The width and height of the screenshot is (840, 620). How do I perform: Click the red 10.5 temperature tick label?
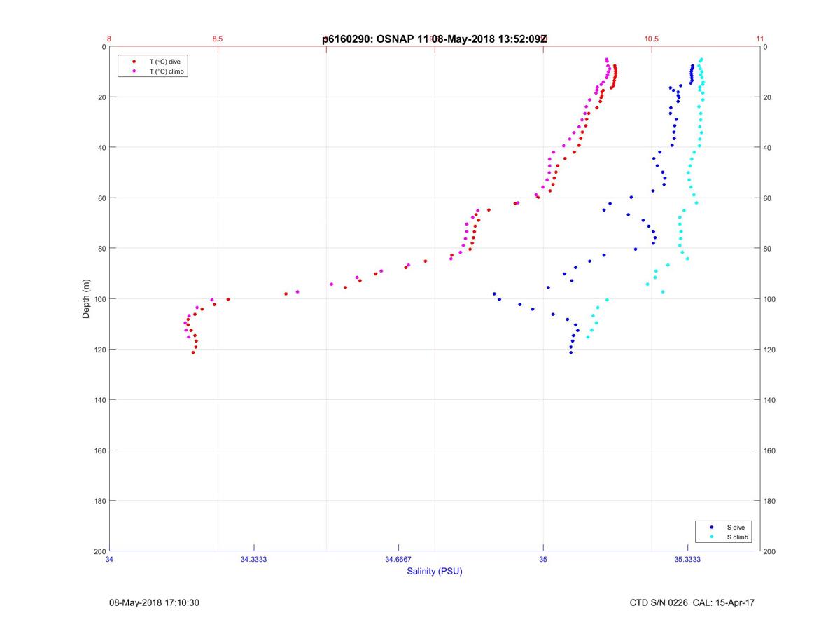click(x=652, y=39)
